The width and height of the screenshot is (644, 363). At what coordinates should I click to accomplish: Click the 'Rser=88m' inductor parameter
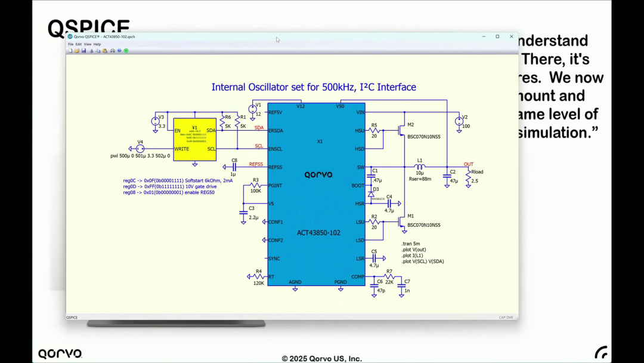coord(420,179)
